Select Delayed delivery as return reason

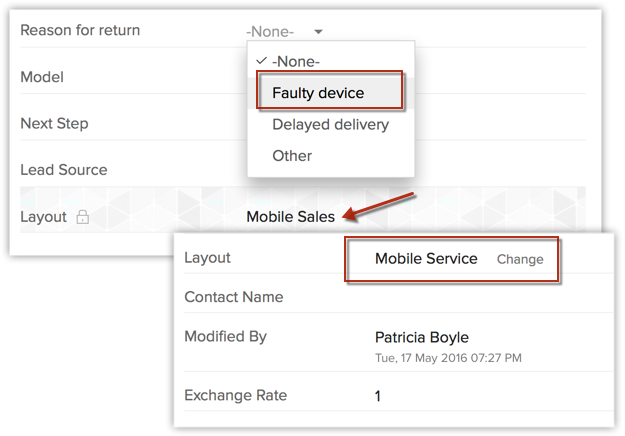point(330,125)
